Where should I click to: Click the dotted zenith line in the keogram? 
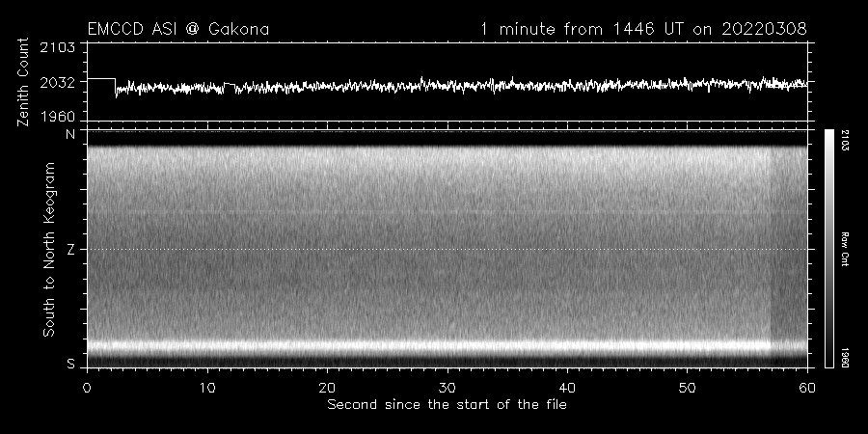point(448,249)
